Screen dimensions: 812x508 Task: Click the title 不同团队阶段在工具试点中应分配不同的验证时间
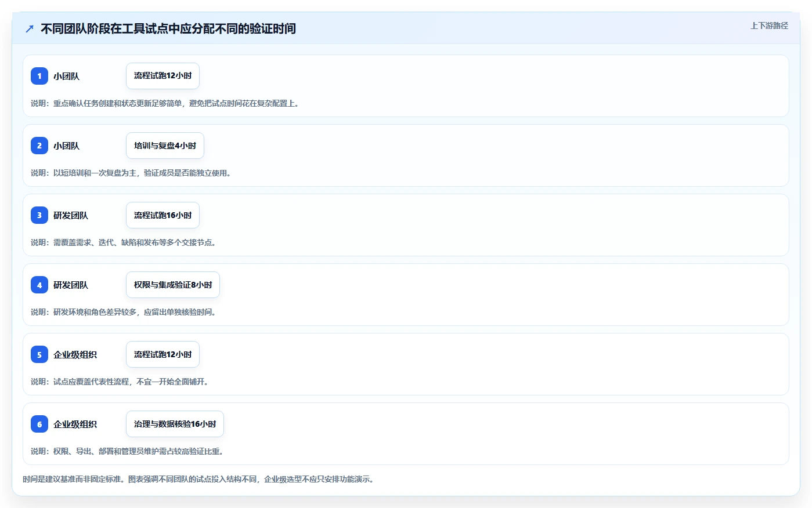point(168,29)
